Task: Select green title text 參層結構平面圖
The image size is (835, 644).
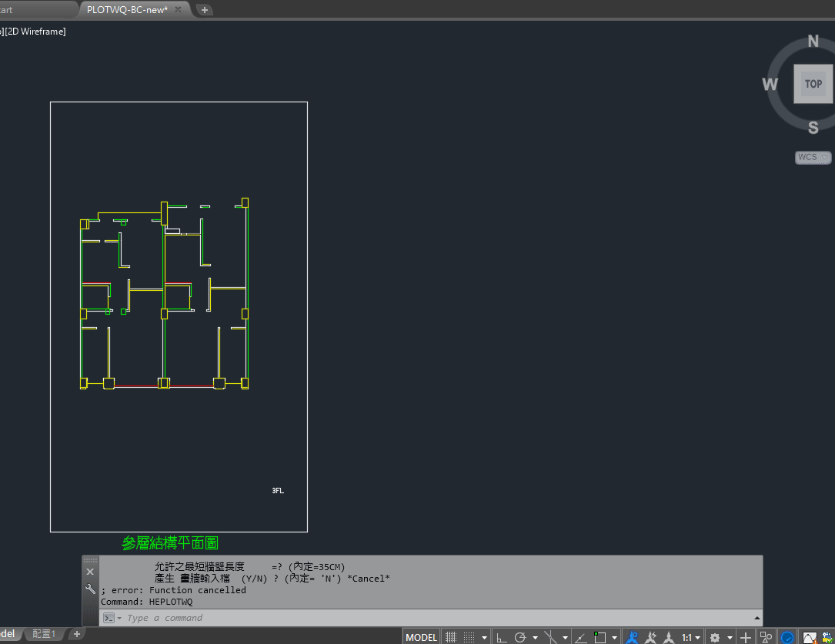Action: [x=170, y=543]
